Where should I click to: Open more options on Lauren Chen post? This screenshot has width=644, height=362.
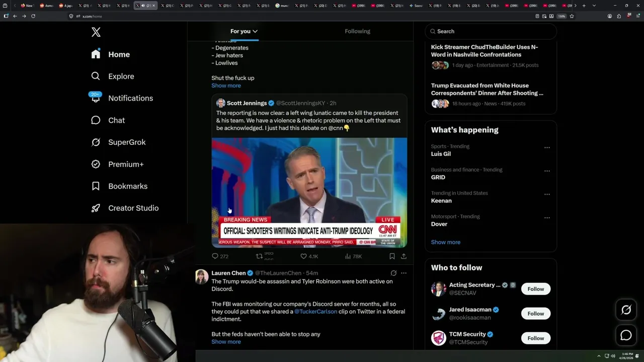[404, 273]
